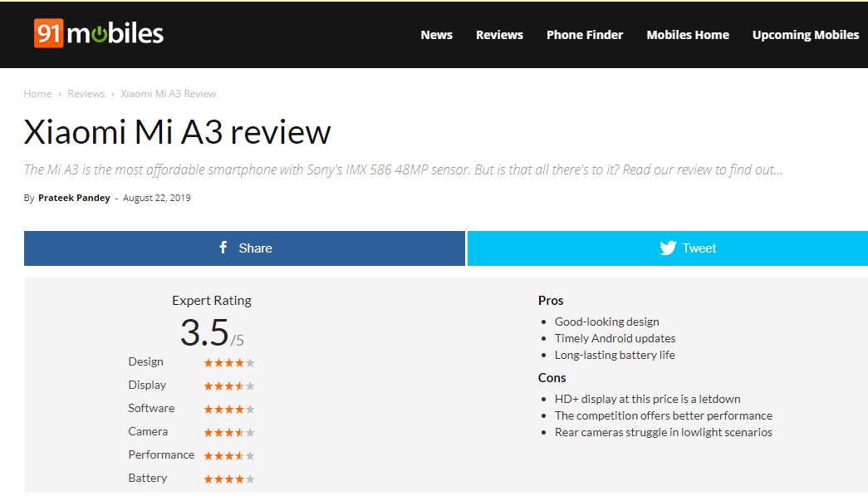Select the Camera rating label

click(148, 431)
